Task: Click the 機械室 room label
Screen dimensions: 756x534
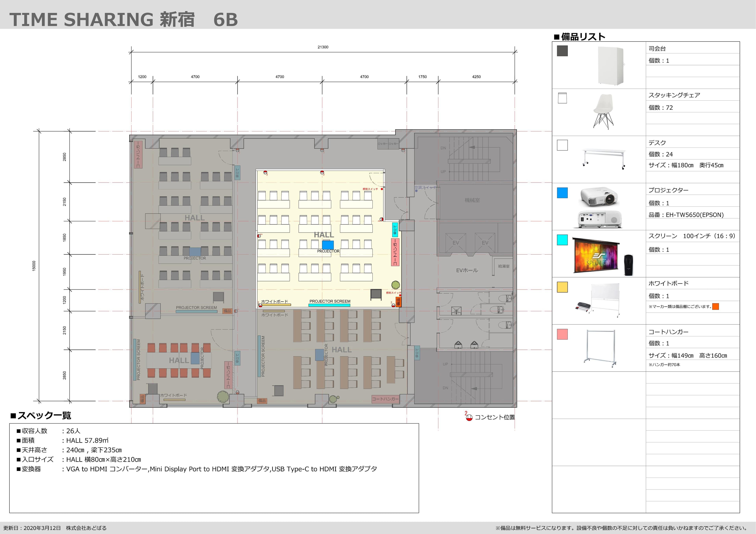Action: (472, 200)
